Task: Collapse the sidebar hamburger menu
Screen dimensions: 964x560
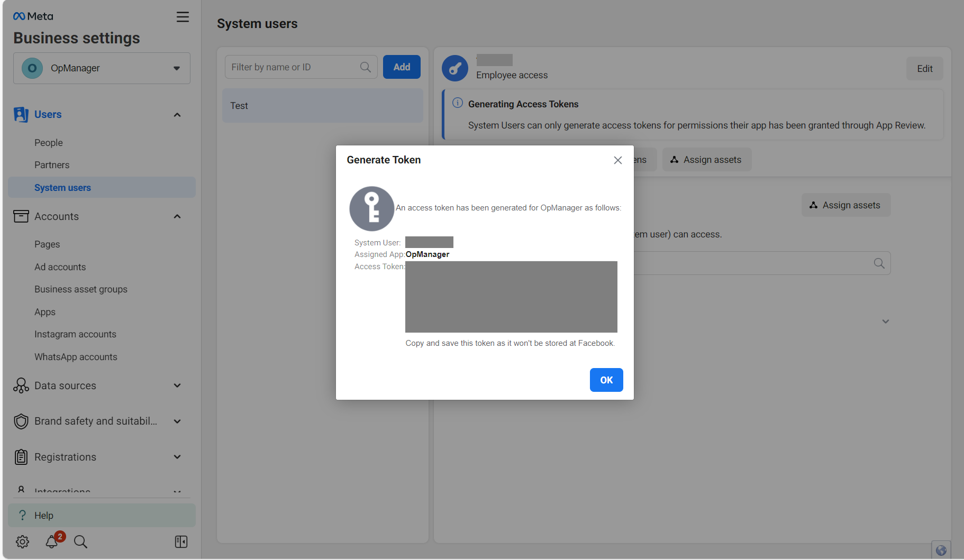Action: [183, 17]
